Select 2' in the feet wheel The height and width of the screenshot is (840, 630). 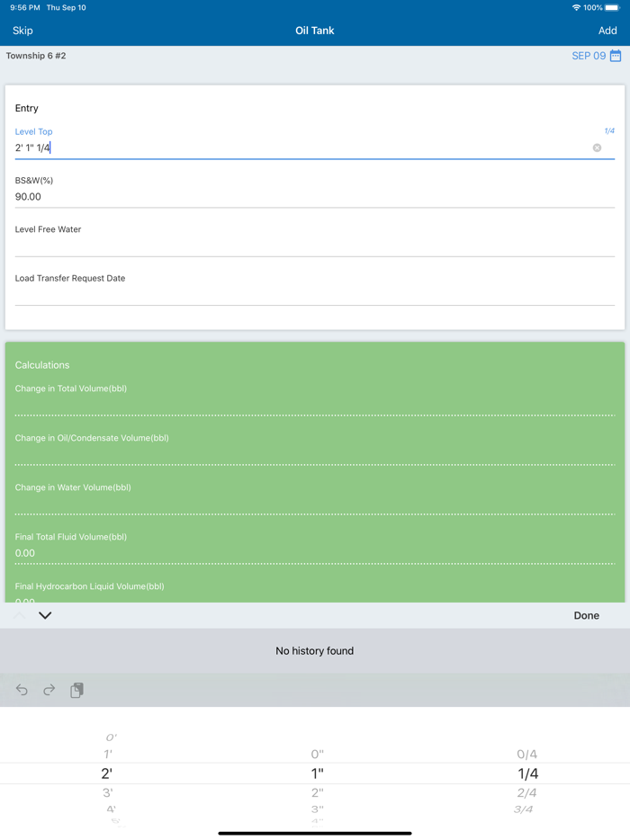pos(107,773)
